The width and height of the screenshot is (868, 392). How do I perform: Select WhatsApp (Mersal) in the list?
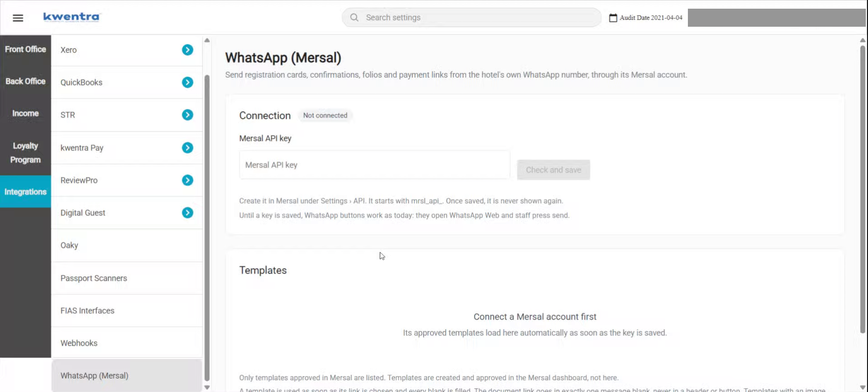pos(127,375)
